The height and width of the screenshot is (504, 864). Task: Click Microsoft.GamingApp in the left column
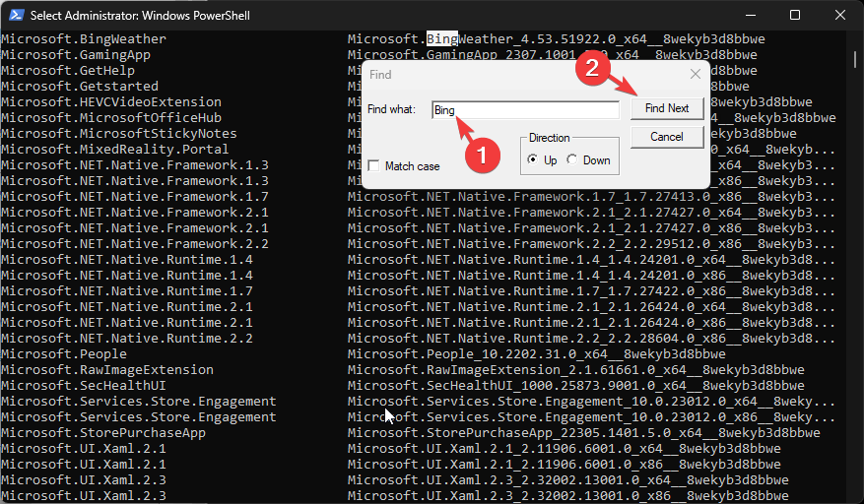coord(76,54)
